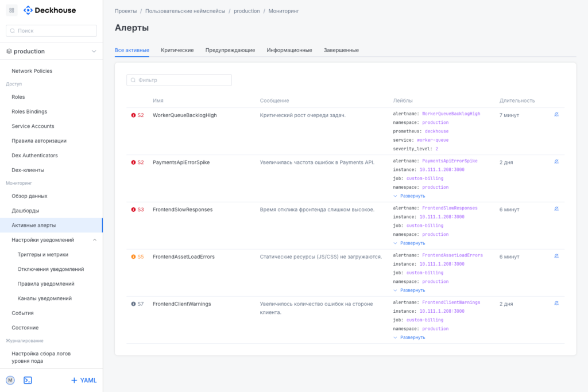
Task: Go to Пользовательские неймспейсы in breadcrumb
Action: pos(186,11)
